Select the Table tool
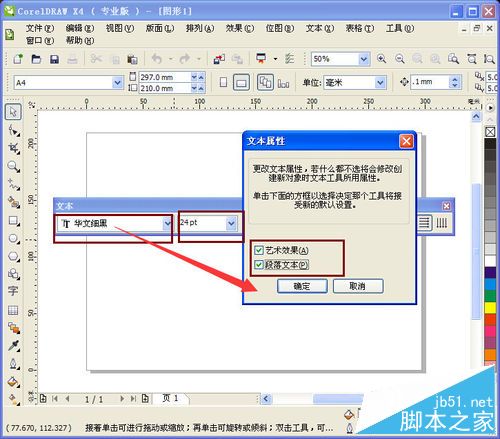 coord(13,310)
